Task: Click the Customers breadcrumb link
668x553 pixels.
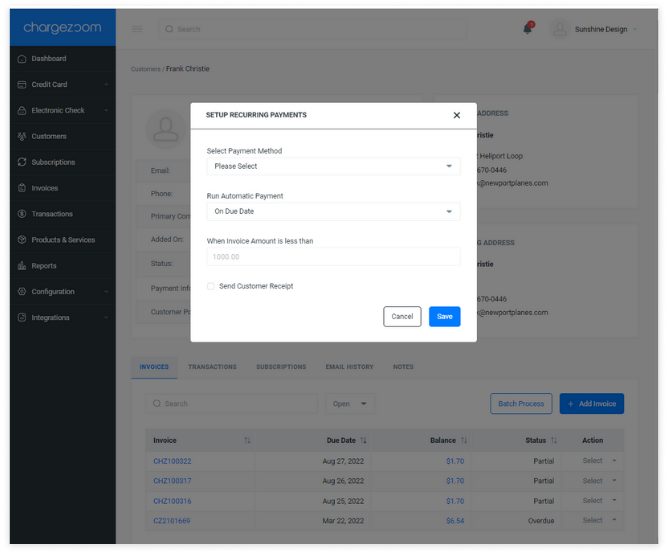Action: 146,69
